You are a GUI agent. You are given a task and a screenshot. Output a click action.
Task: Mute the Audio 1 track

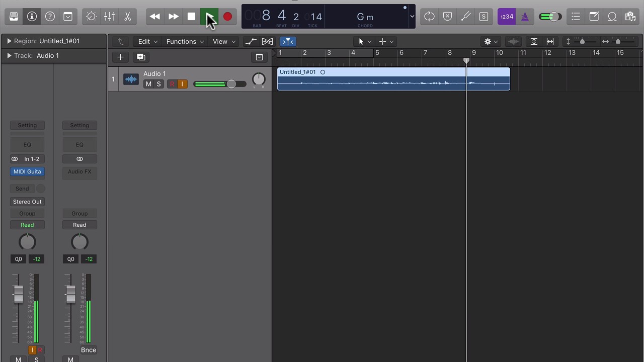click(x=148, y=84)
